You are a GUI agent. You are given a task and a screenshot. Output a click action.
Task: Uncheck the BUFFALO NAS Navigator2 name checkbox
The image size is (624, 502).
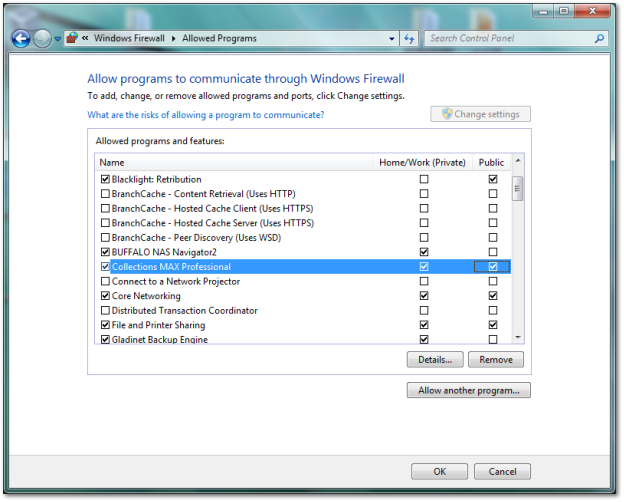click(x=105, y=252)
